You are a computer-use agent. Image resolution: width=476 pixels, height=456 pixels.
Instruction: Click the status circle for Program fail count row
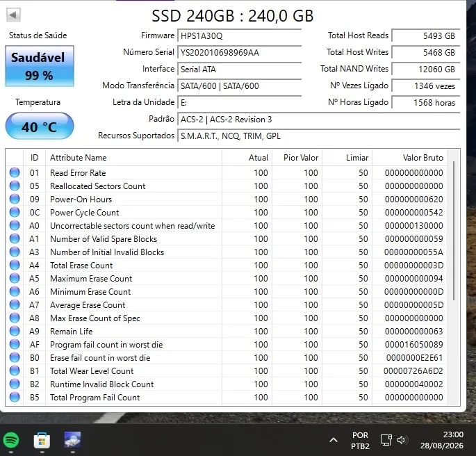pyautogui.click(x=15, y=344)
